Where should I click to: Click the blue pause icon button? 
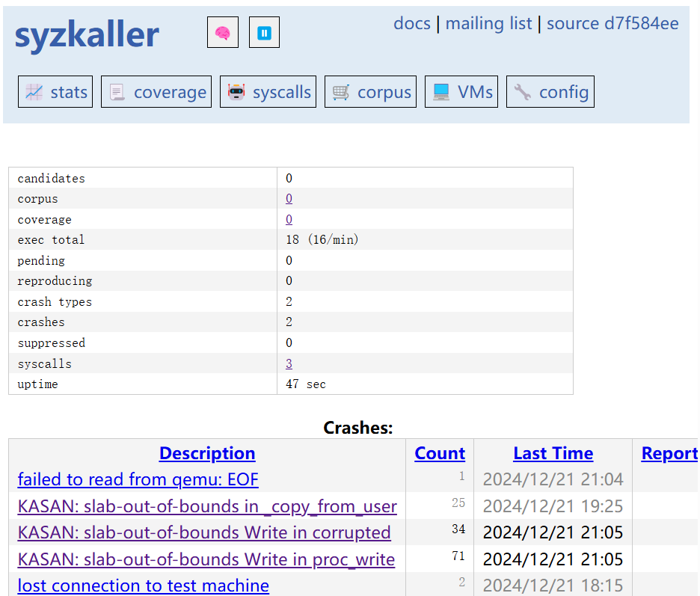[x=264, y=32]
